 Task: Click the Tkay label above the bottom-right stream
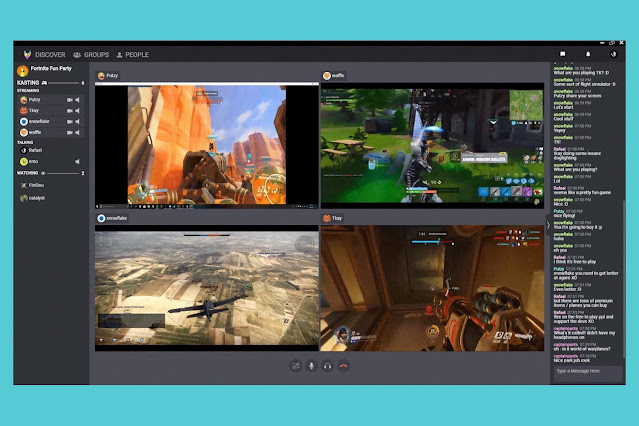333,218
